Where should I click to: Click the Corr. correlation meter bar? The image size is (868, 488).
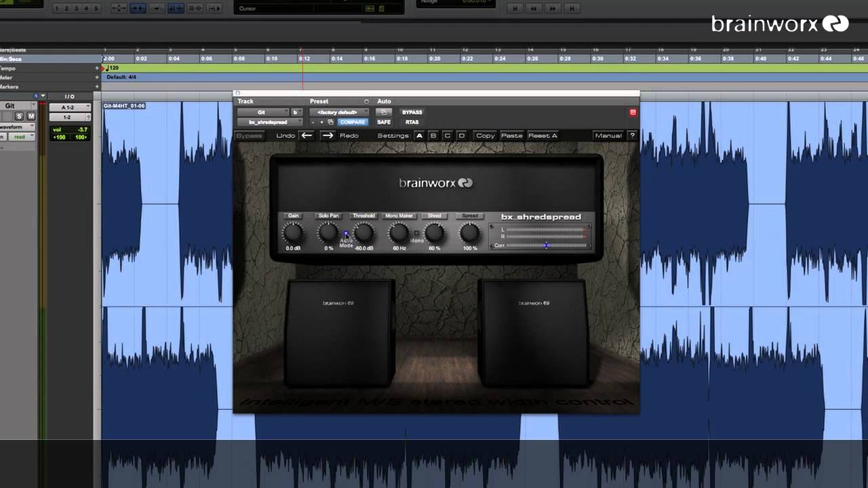tap(547, 245)
